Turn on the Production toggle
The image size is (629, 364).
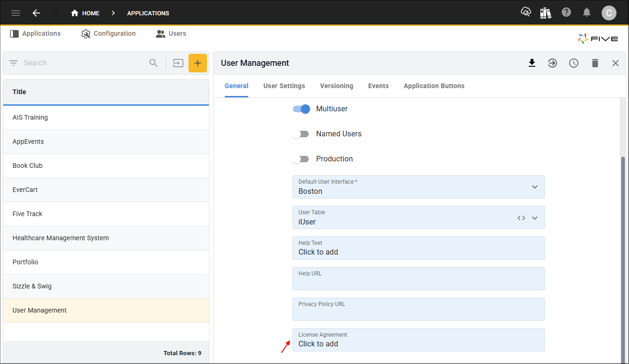tap(301, 159)
